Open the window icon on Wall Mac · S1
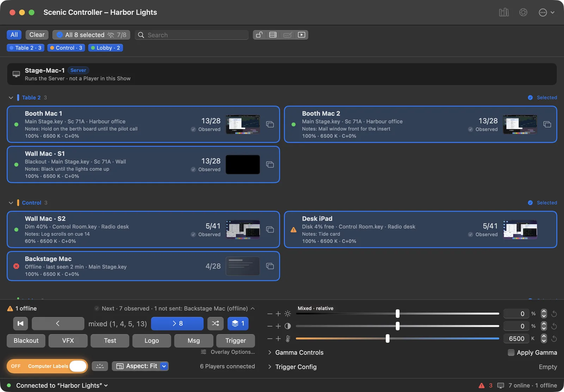Image resolution: width=564 pixels, height=392 pixels. click(x=270, y=165)
